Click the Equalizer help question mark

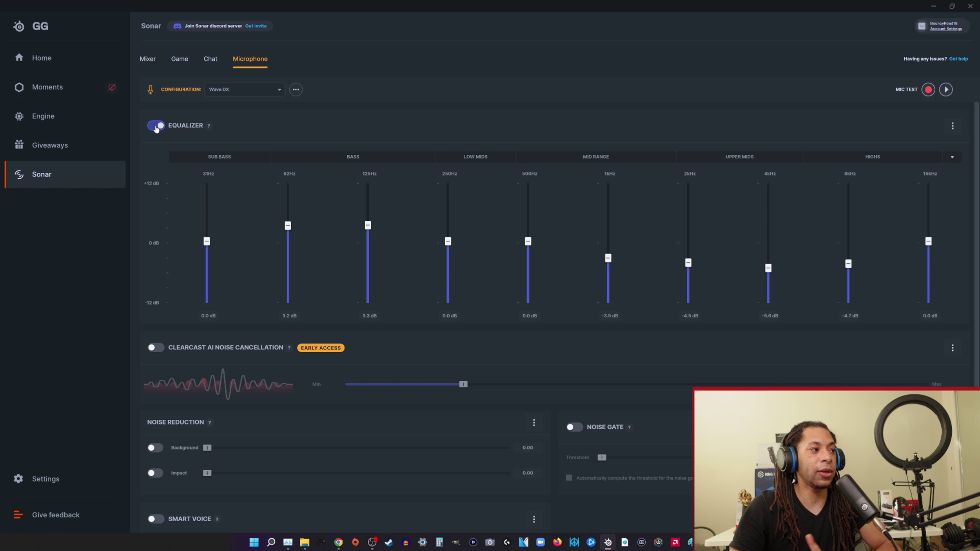pyautogui.click(x=209, y=126)
